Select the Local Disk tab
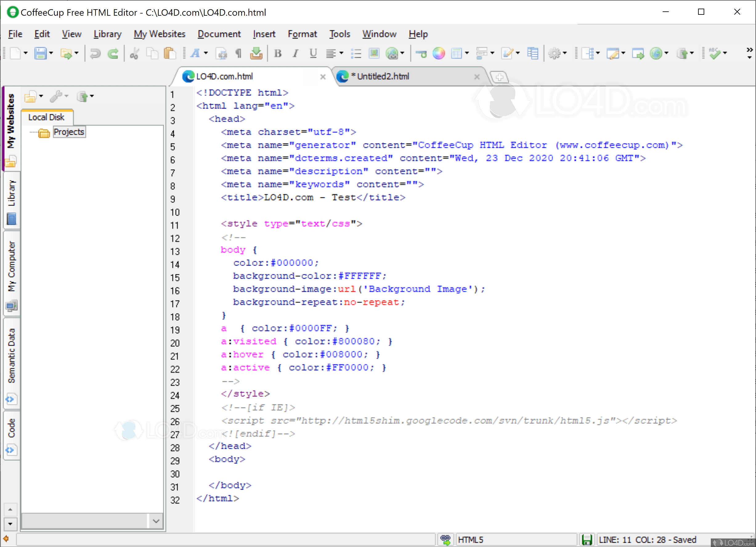This screenshot has width=756, height=547. [46, 117]
